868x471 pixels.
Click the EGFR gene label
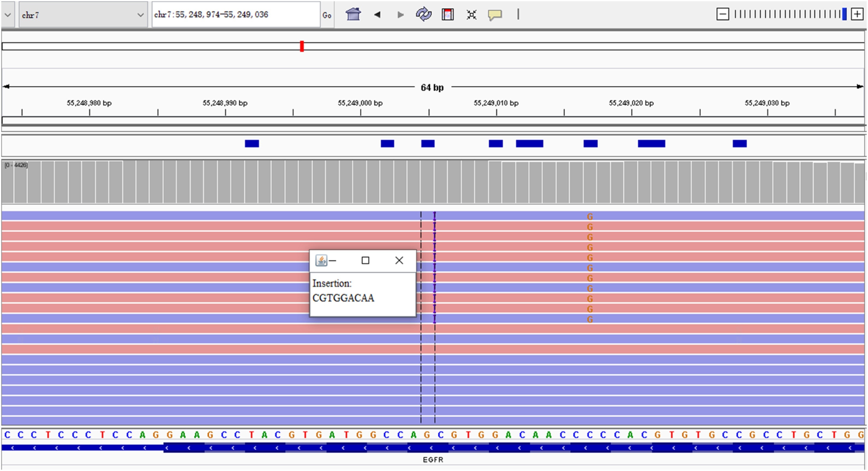pyautogui.click(x=433, y=460)
